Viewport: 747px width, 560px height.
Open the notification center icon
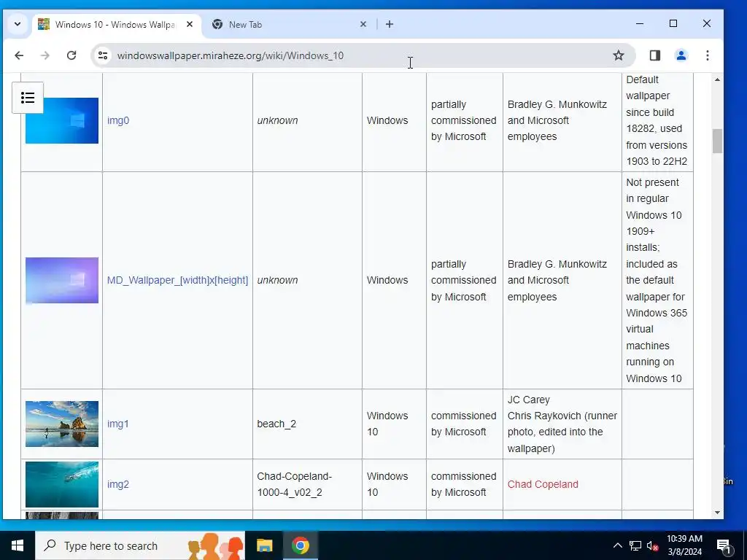(724, 545)
